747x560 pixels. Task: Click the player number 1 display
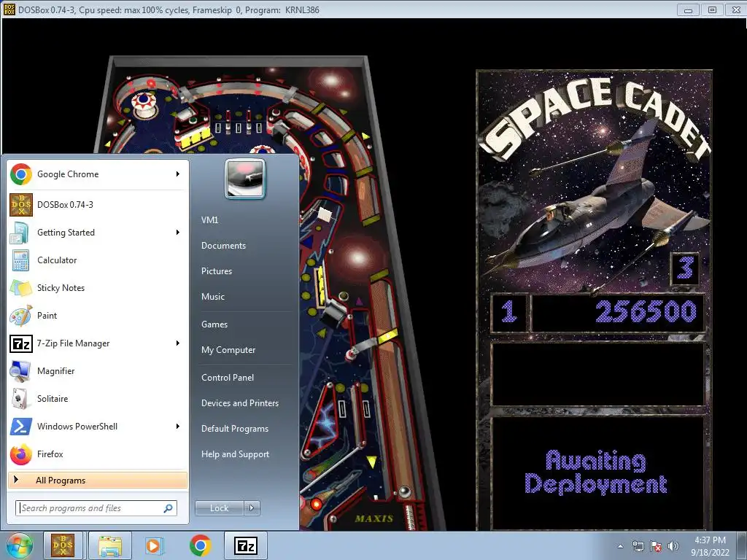509,312
